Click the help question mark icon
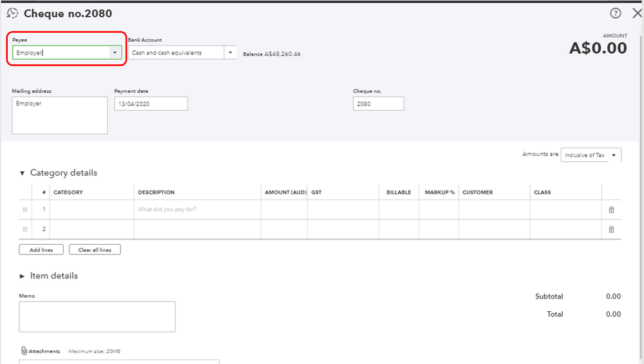The height and width of the screenshot is (364, 644). [x=616, y=13]
